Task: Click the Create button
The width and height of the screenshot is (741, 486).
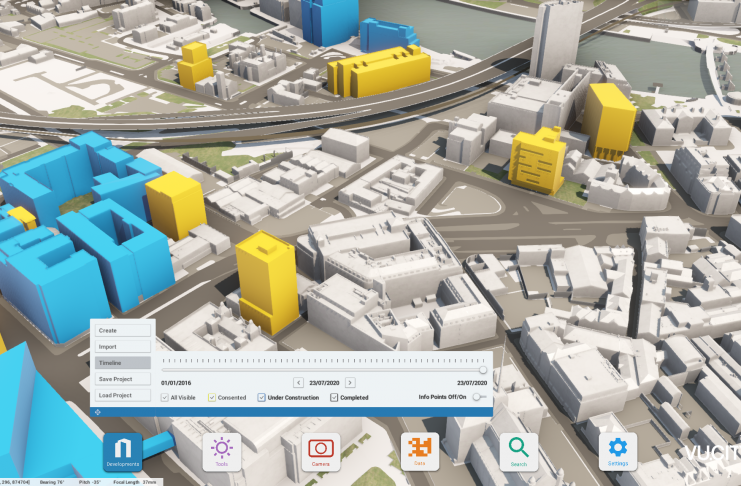Action: [123, 331]
